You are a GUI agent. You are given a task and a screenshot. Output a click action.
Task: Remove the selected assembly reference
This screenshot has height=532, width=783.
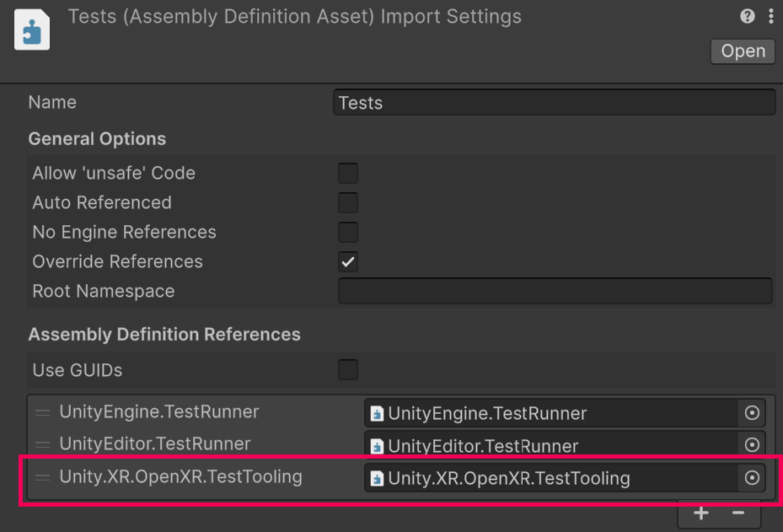738,513
